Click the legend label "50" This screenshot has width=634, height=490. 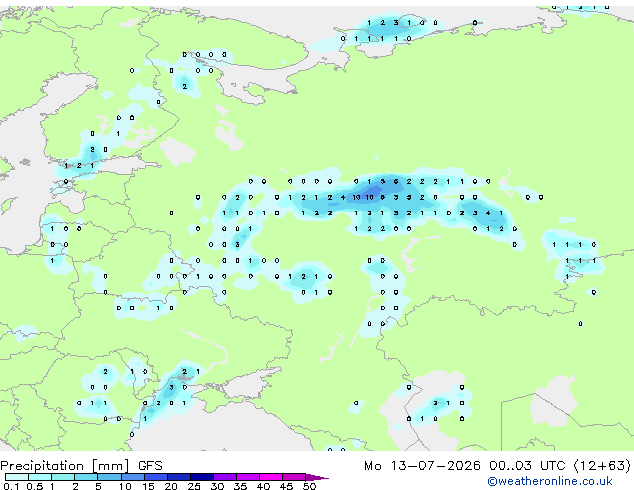309,486
